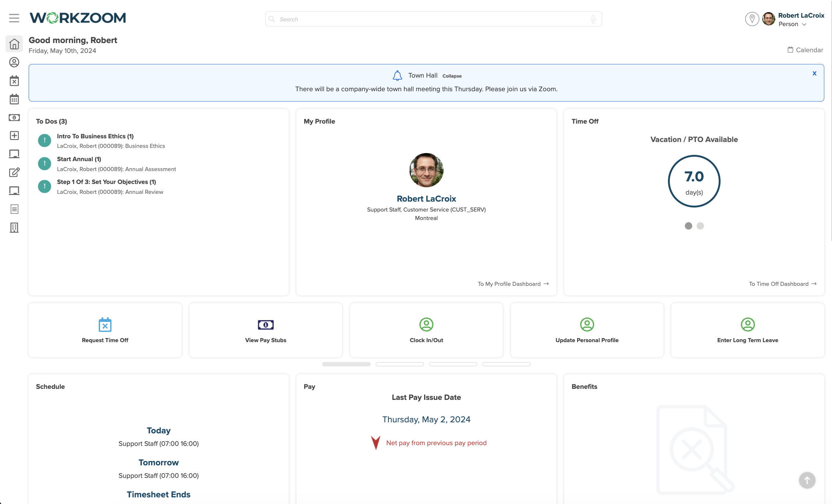This screenshot has width=832, height=504.
Task: Click the second quick-action page indicator bar
Action: tap(399, 364)
